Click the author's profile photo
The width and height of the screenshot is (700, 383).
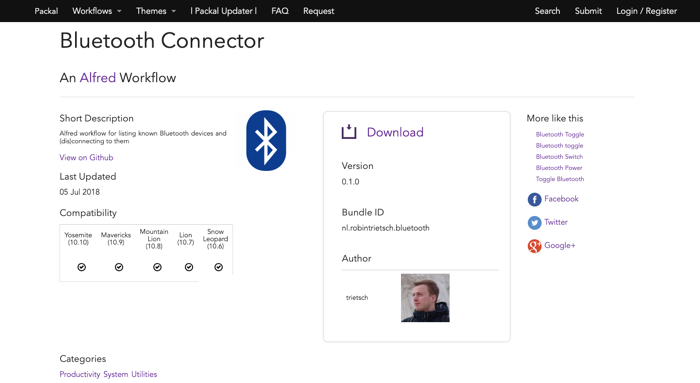(425, 298)
